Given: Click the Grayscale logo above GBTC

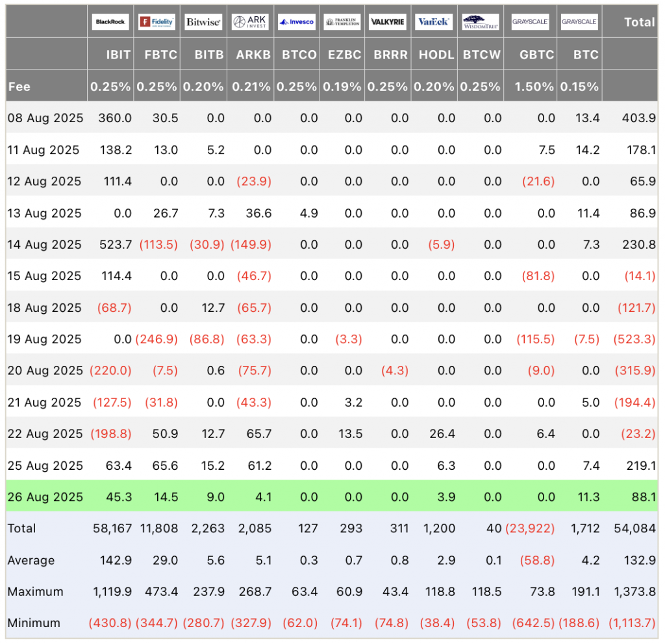Looking at the screenshot, I should [530, 21].
